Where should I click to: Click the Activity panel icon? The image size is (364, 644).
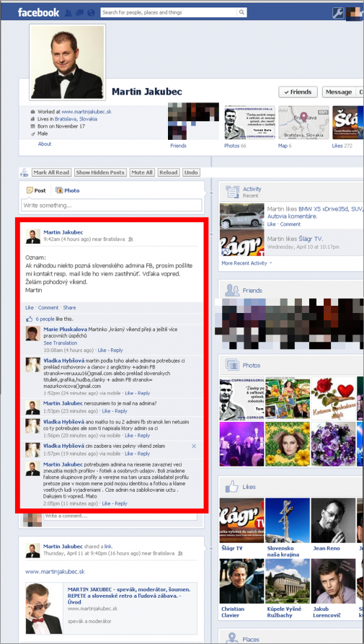[x=232, y=192]
